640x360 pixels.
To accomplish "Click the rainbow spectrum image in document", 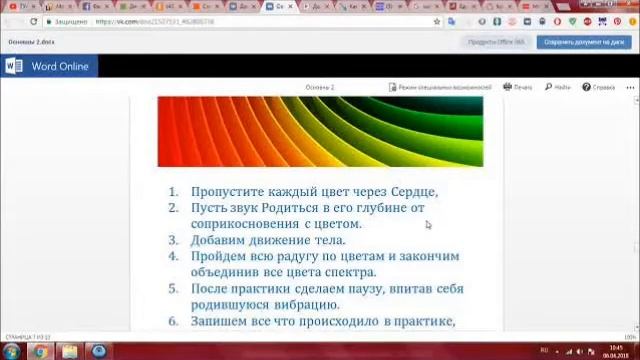I will pos(320,131).
